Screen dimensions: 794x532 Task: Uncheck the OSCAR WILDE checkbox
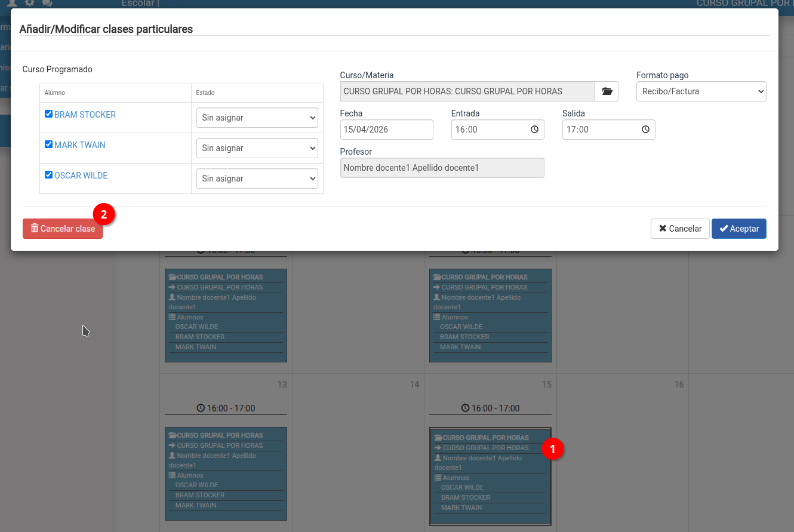[49, 175]
